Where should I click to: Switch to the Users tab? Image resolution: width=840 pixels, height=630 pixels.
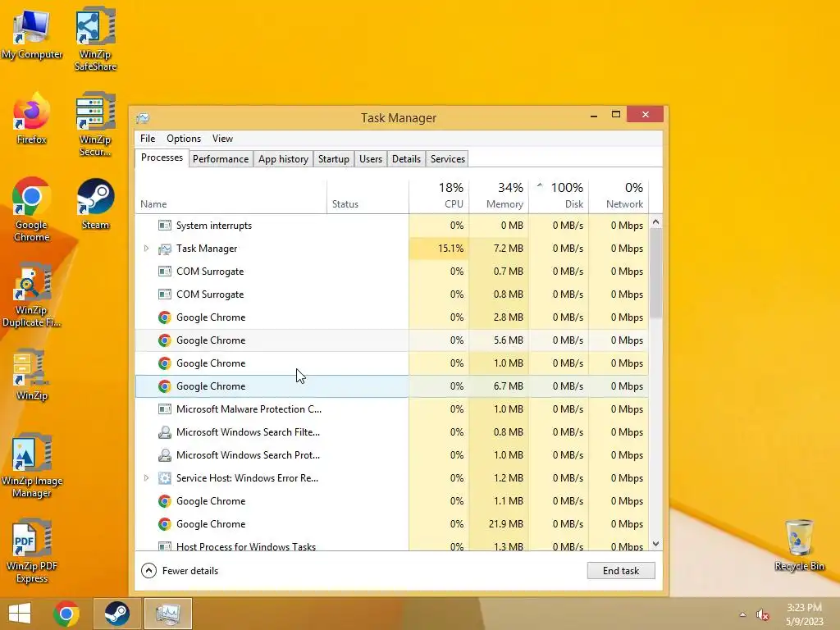pyautogui.click(x=371, y=159)
